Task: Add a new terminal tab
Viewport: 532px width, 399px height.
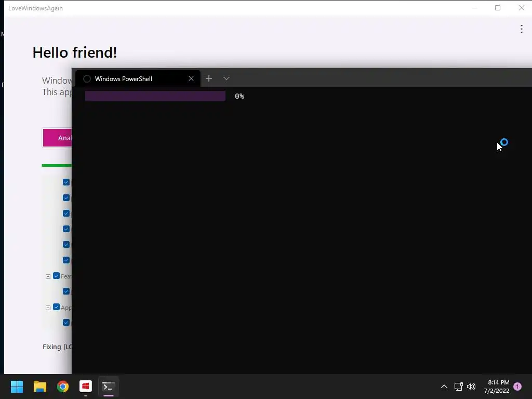Action: (209, 79)
